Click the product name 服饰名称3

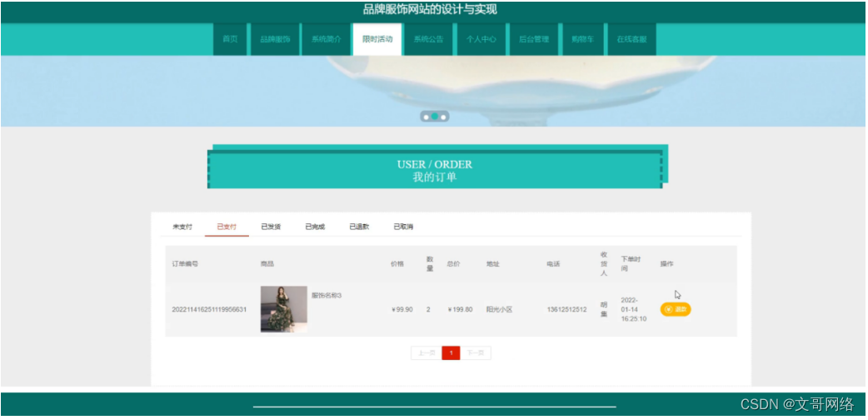[x=327, y=295]
